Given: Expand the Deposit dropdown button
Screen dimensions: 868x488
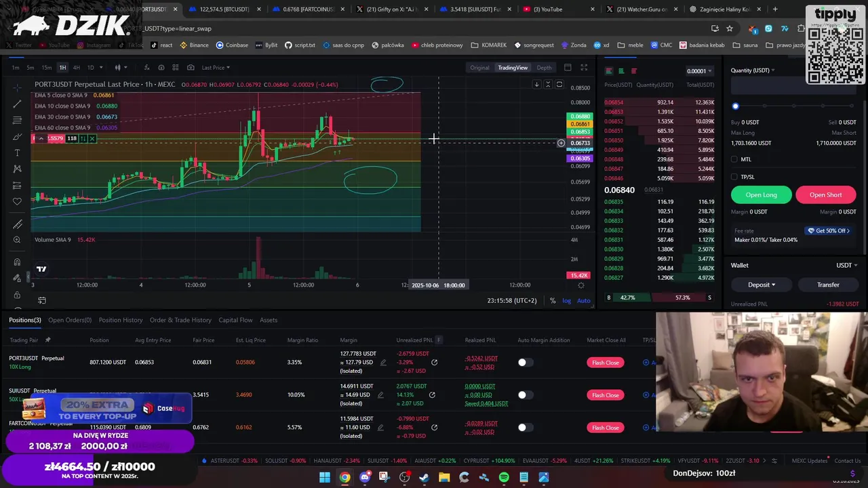Looking at the screenshot, I should (761, 285).
